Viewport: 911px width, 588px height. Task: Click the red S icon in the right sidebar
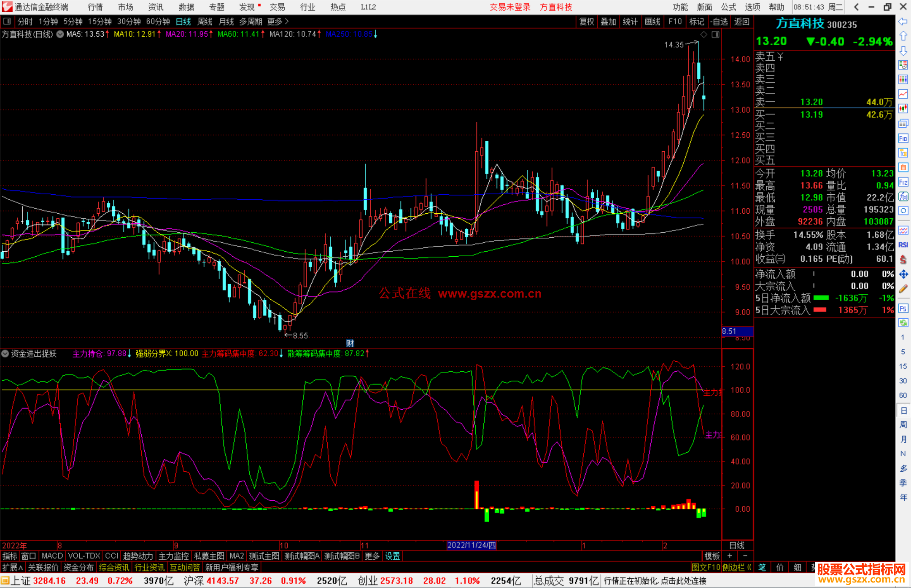tap(903, 260)
